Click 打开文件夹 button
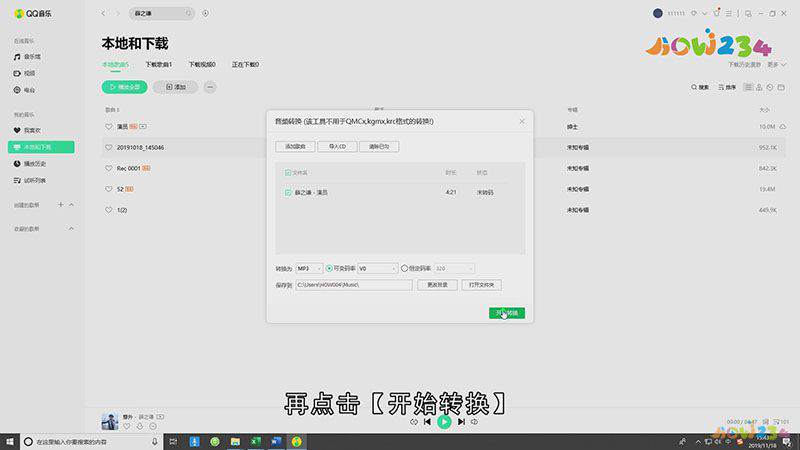 pos(482,285)
